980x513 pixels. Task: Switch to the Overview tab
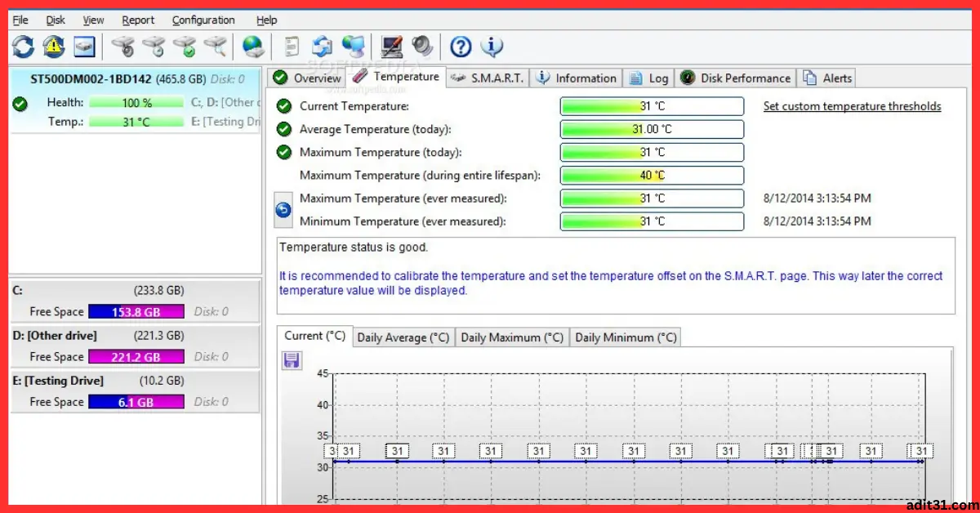click(x=307, y=78)
